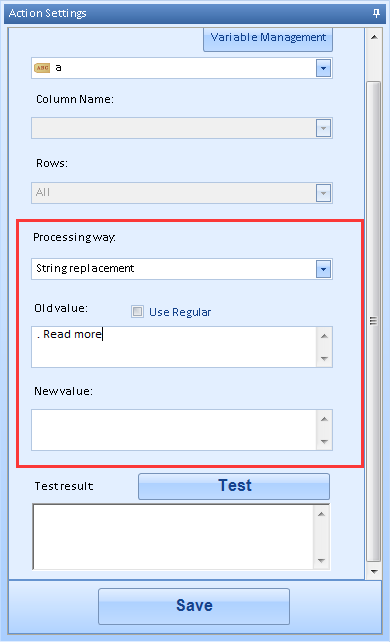The height and width of the screenshot is (642, 390).
Task: Click the panel scrollbar up arrow
Action: coord(374,37)
